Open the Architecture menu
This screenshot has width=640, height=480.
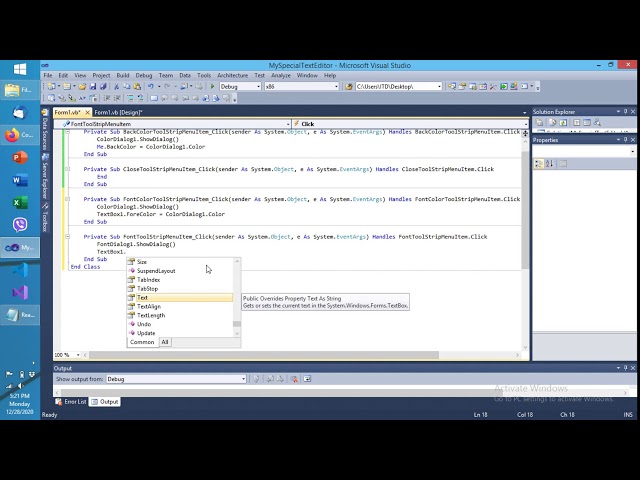point(233,76)
